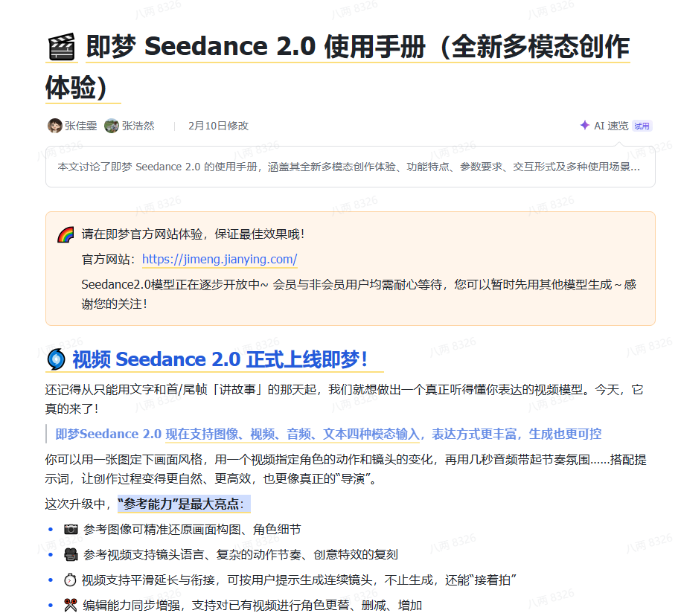Click paragraph starting Seedance2.0模型正在逐步开放中
This screenshot has width=681, height=616.
pyautogui.click(x=359, y=294)
